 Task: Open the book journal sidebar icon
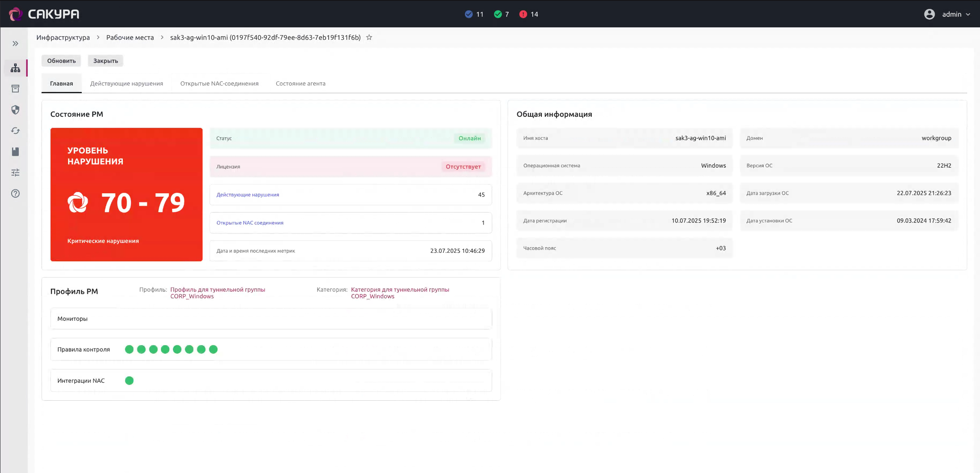(15, 152)
